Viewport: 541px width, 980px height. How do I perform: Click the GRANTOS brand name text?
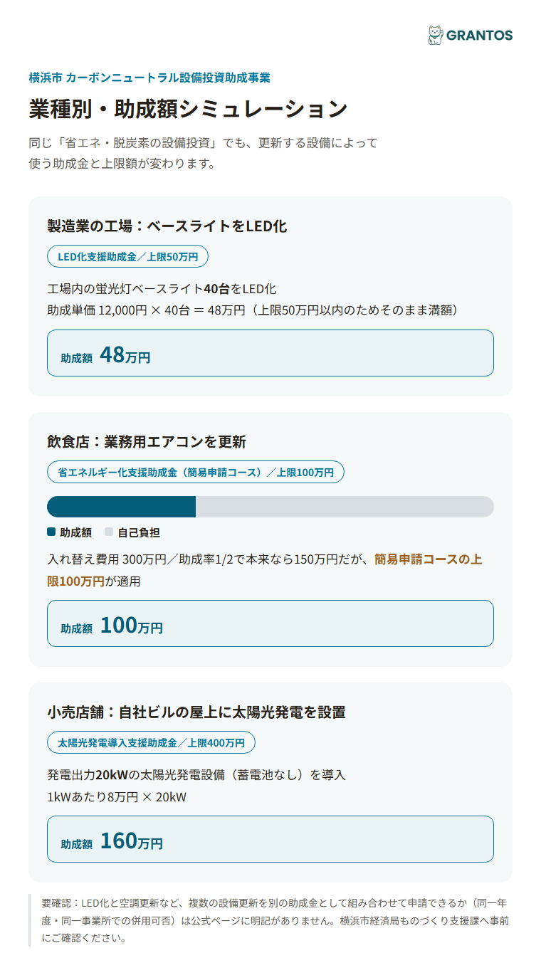tap(479, 36)
